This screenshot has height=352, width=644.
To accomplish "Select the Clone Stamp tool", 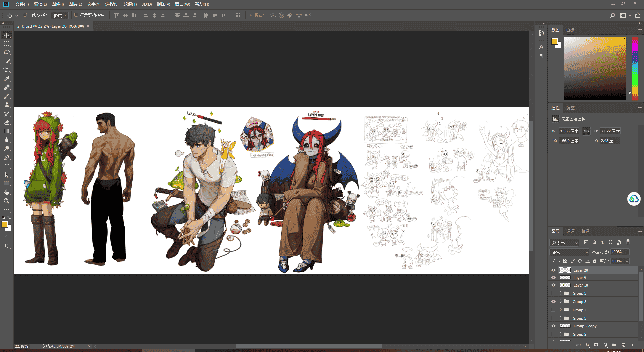I will [x=7, y=105].
